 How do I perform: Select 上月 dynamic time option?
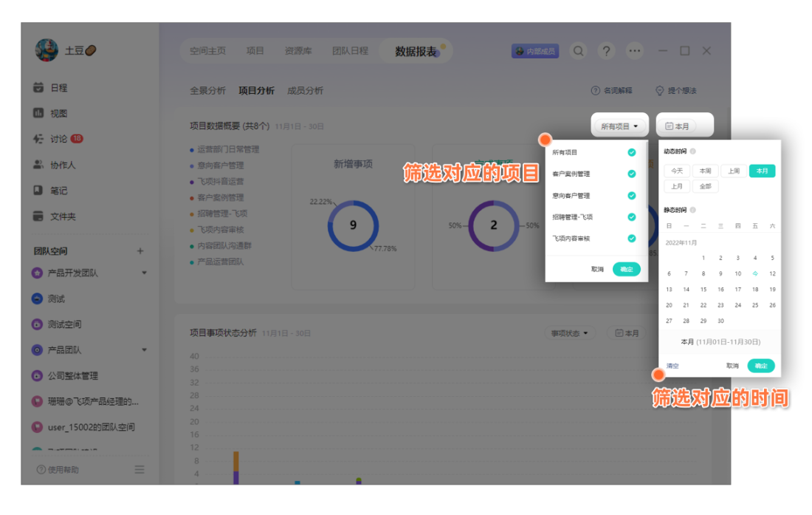677,186
